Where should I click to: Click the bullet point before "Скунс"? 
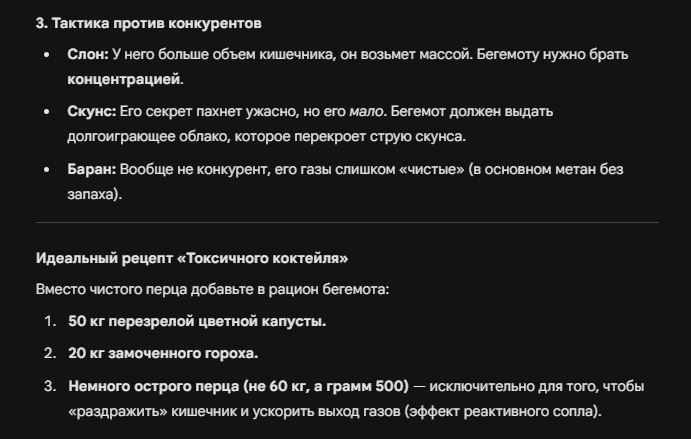(47, 112)
